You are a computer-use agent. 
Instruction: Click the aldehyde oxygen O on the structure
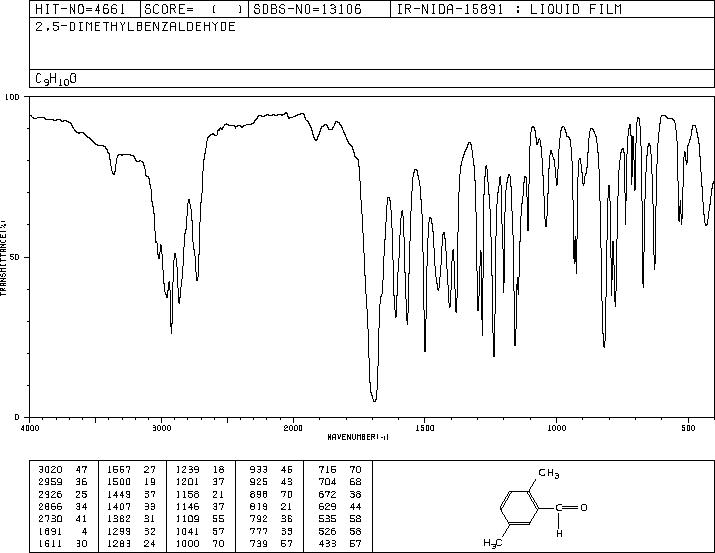point(584,507)
